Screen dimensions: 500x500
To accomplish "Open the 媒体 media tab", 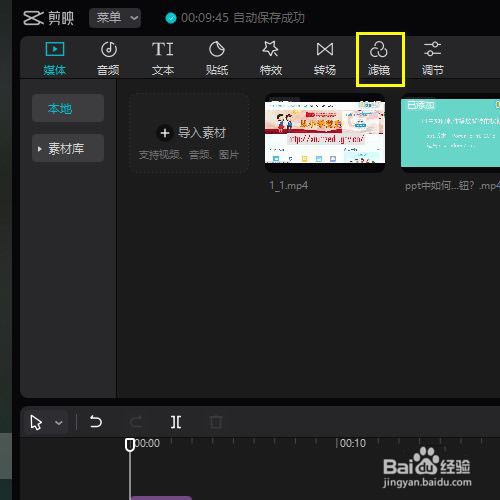I will [x=55, y=58].
